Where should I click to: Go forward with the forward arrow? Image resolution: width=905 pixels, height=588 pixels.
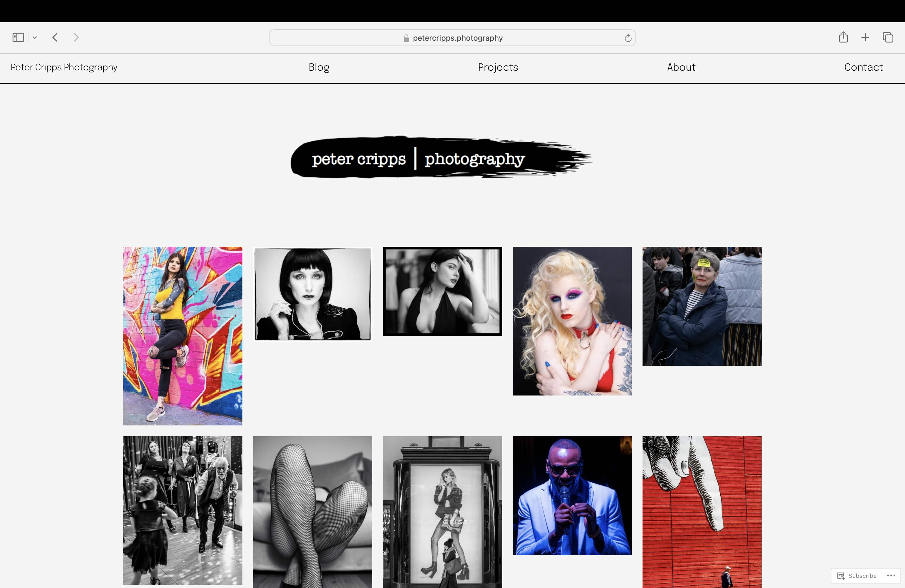coord(76,37)
